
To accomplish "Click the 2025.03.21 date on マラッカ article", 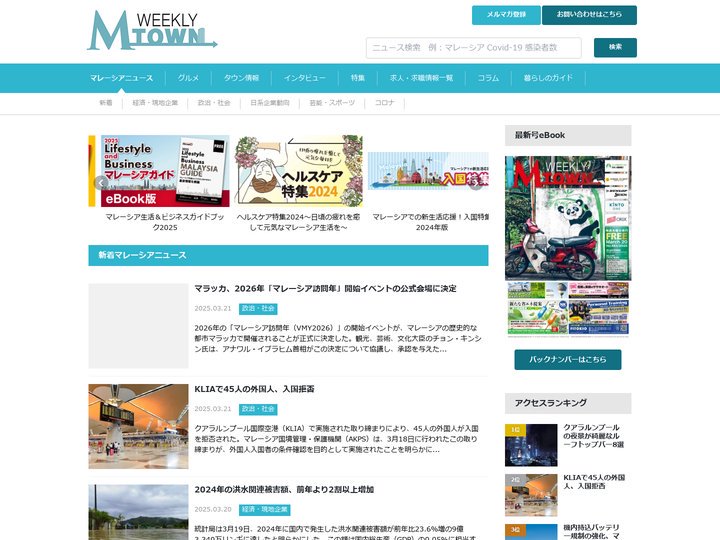I will pos(213,308).
